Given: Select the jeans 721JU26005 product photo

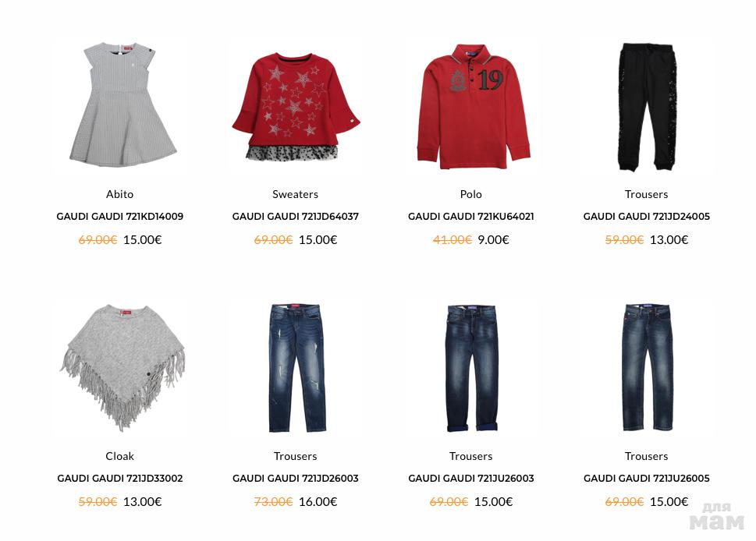Looking at the screenshot, I should [x=647, y=367].
